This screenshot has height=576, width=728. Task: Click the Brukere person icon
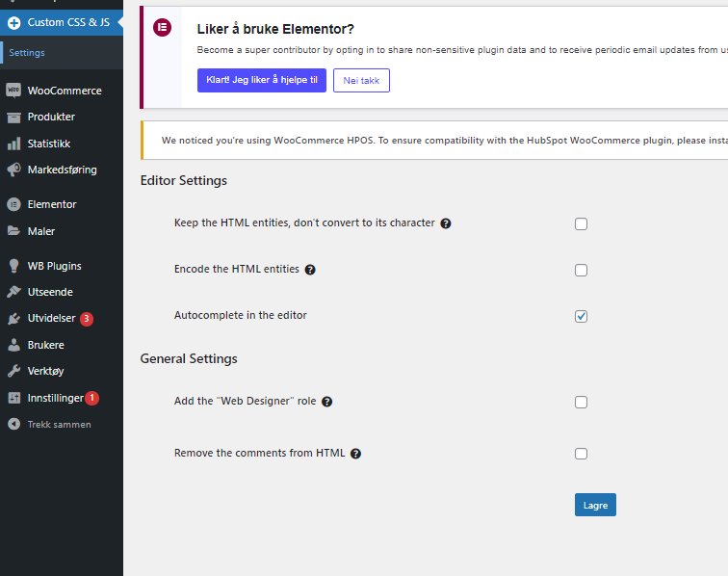(x=13, y=345)
